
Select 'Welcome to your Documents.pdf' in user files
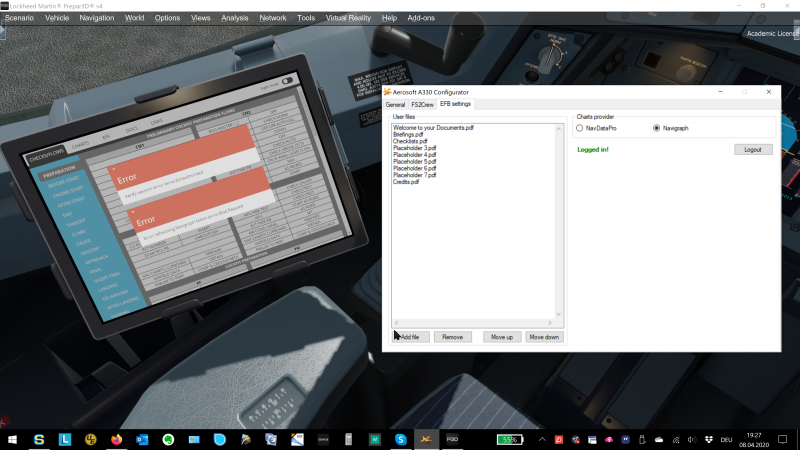pyautogui.click(x=433, y=128)
